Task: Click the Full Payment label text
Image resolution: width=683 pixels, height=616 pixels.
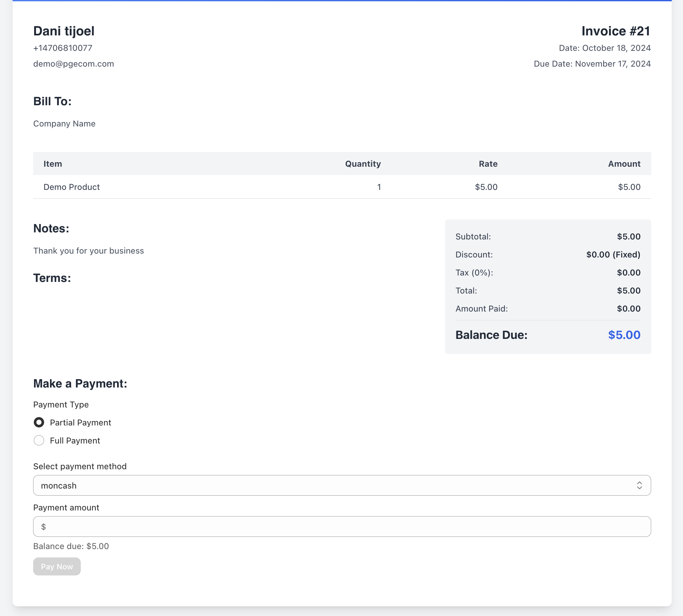Action: [x=75, y=440]
